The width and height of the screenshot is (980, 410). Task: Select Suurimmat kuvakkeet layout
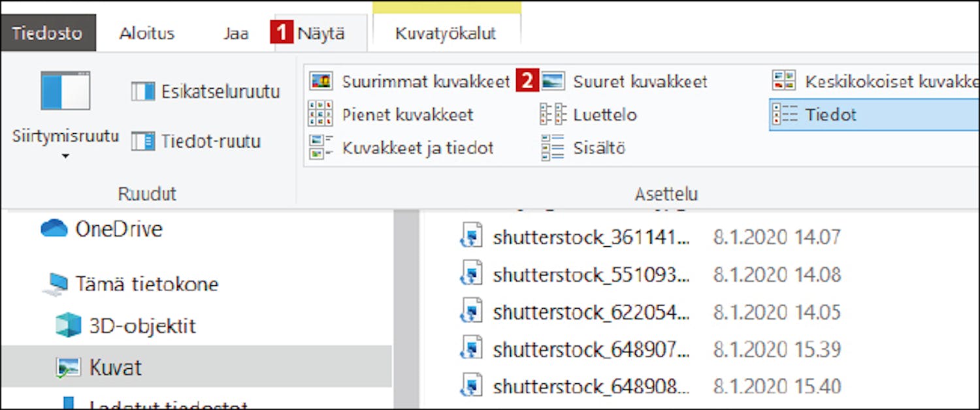pyautogui.click(x=410, y=82)
